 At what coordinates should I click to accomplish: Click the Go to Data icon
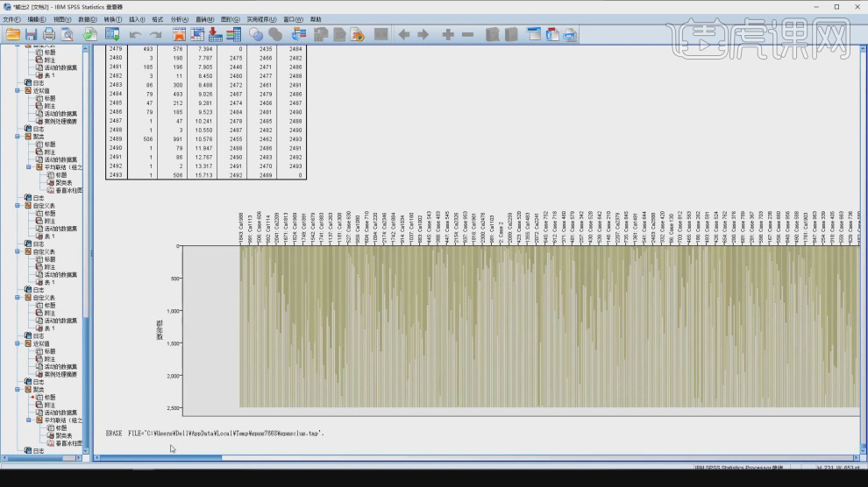(178, 34)
